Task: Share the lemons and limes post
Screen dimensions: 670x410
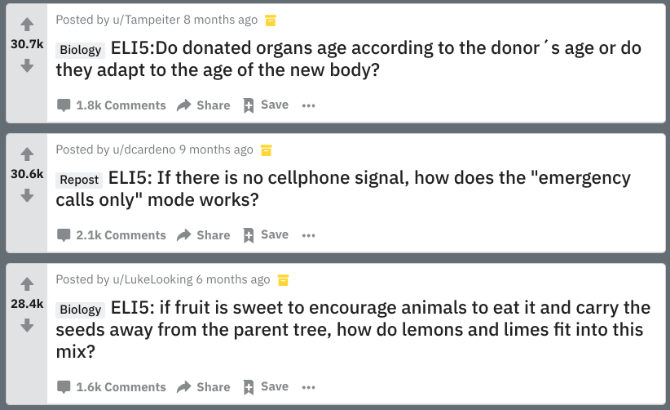Action: pos(203,387)
